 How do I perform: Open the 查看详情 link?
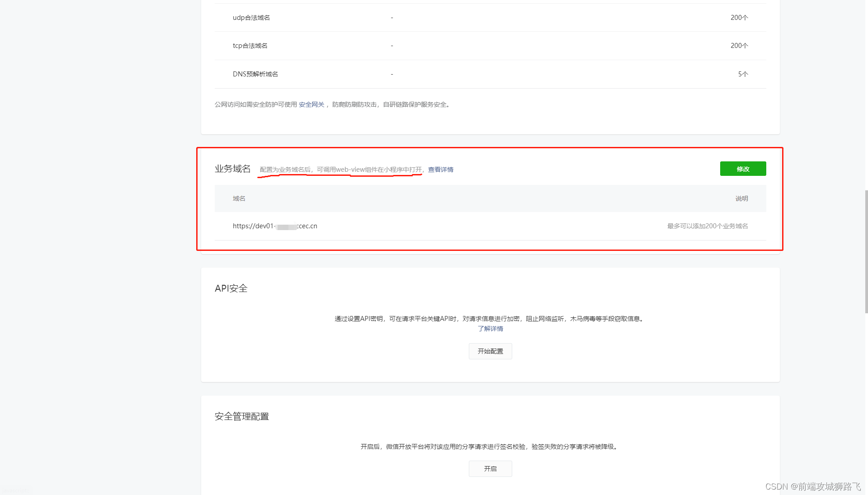click(440, 170)
